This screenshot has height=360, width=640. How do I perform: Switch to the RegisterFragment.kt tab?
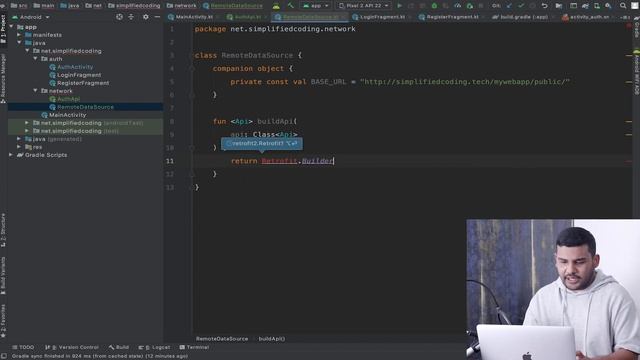coord(451,17)
